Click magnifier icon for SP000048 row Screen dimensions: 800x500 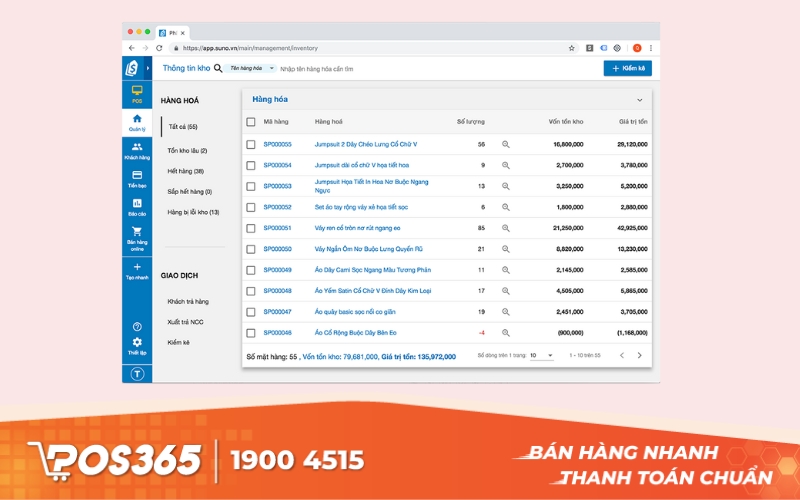click(506, 291)
